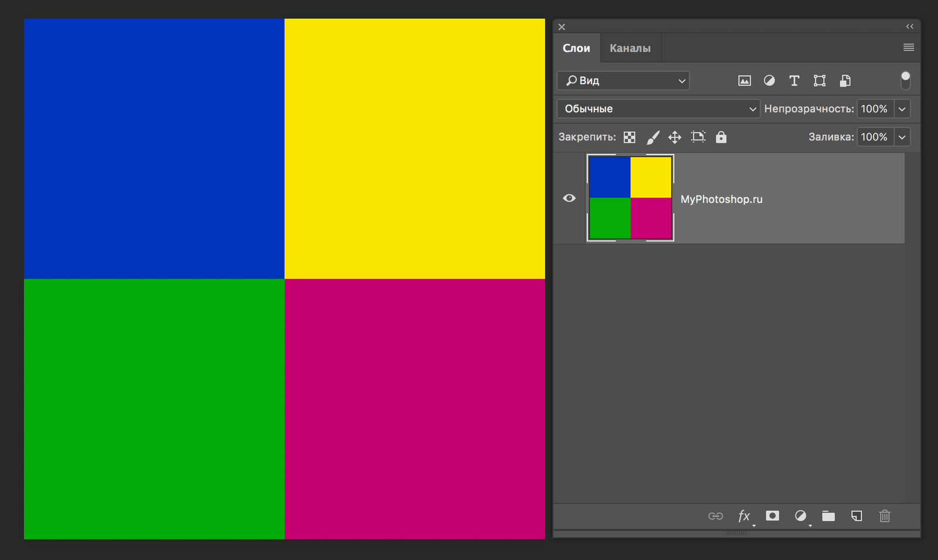Open the Обычные blend mode dropdown

[x=657, y=108]
